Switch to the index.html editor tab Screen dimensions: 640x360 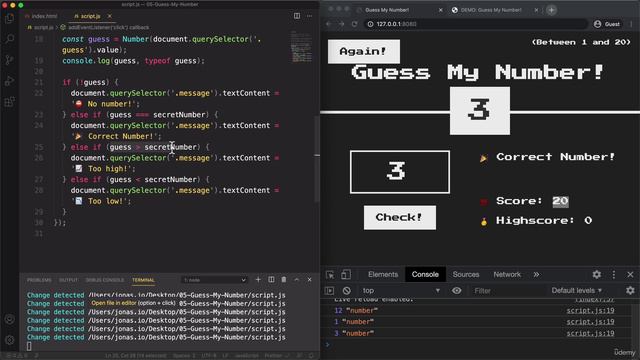click(41, 16)
